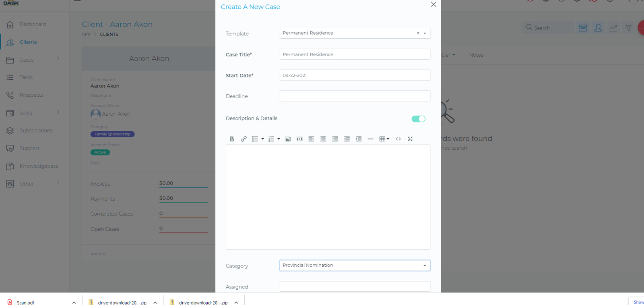The image size is (644, 305).
Task: Turn off the Description & Details switch
Action: coord(418,119)
